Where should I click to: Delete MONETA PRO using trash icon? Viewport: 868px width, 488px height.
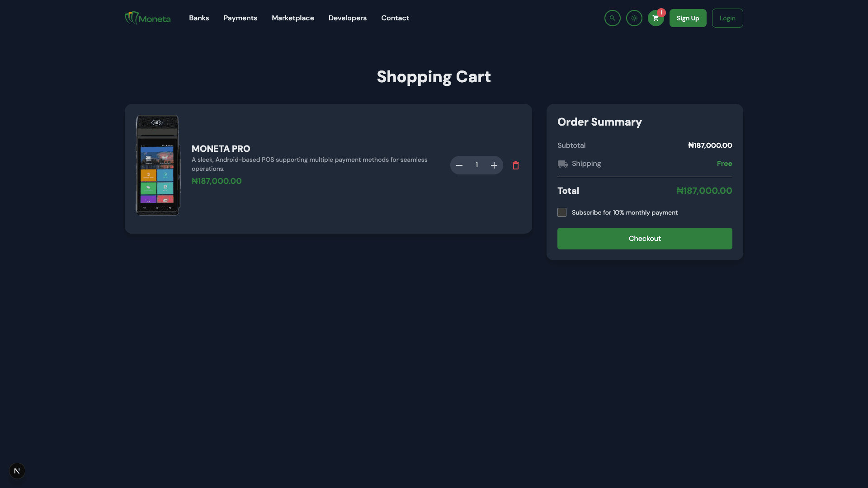516,165
